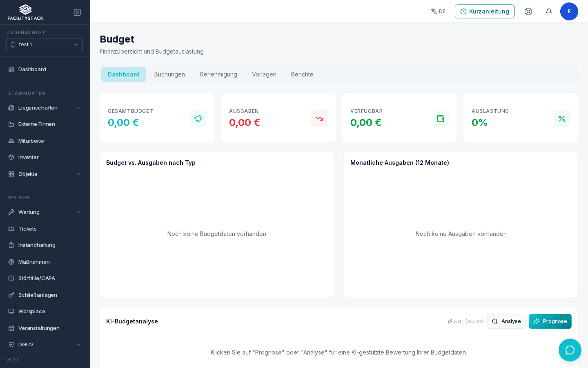Go to Schließanlagen in the sidebar
The width and height of the screenshot is (588, 368).
(x=45, y=295)
